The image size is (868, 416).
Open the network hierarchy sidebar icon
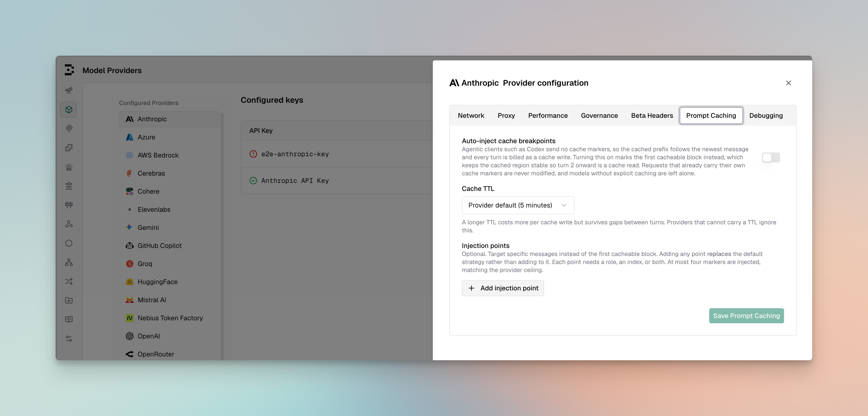coord(69,262)
